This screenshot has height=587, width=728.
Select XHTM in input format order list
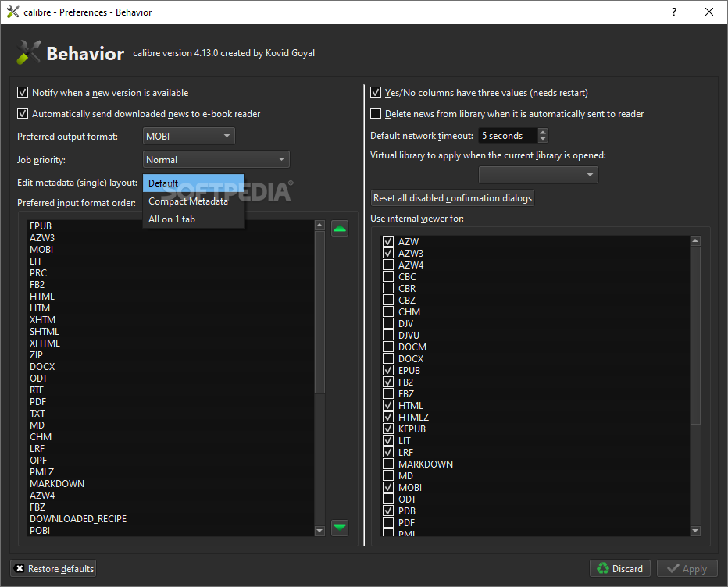click(170, 320)
